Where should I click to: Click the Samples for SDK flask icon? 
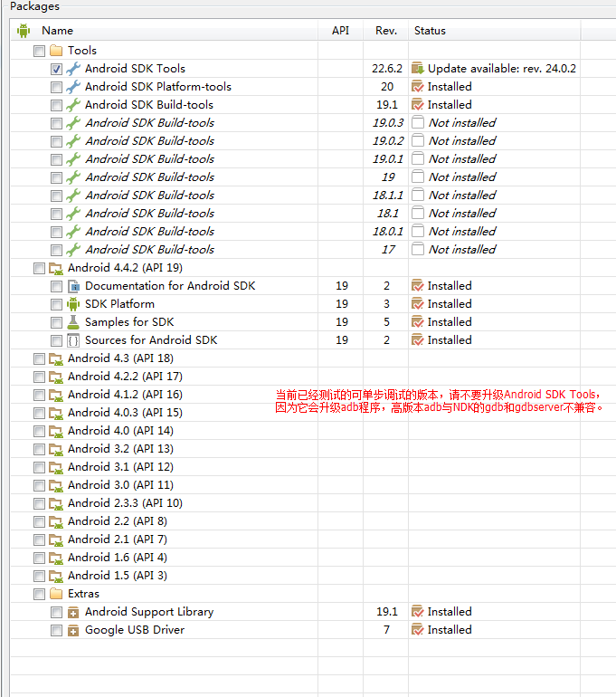[x=73, y=322]
